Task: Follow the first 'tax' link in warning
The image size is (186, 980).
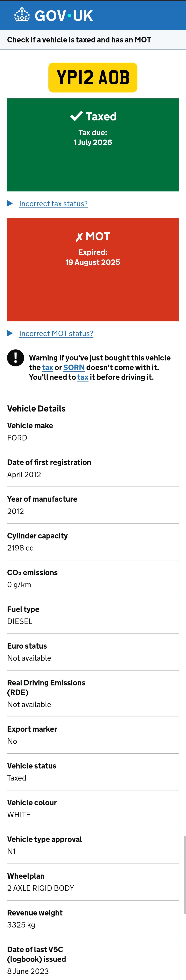Action: 48,367
